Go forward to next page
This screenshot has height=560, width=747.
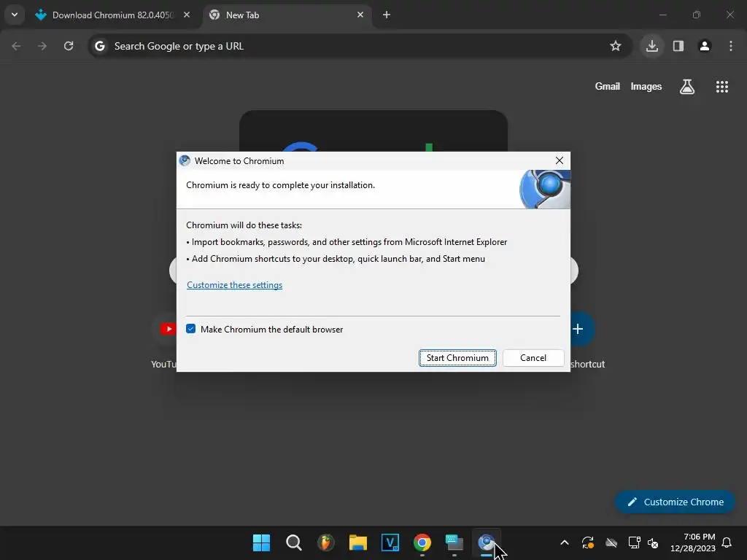click(42, 46)
